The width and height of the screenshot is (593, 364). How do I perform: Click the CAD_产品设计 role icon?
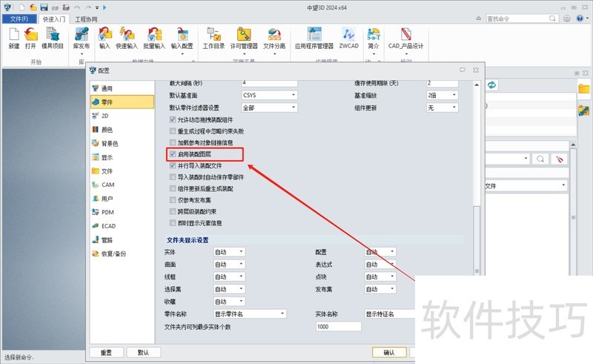point(405,39)
